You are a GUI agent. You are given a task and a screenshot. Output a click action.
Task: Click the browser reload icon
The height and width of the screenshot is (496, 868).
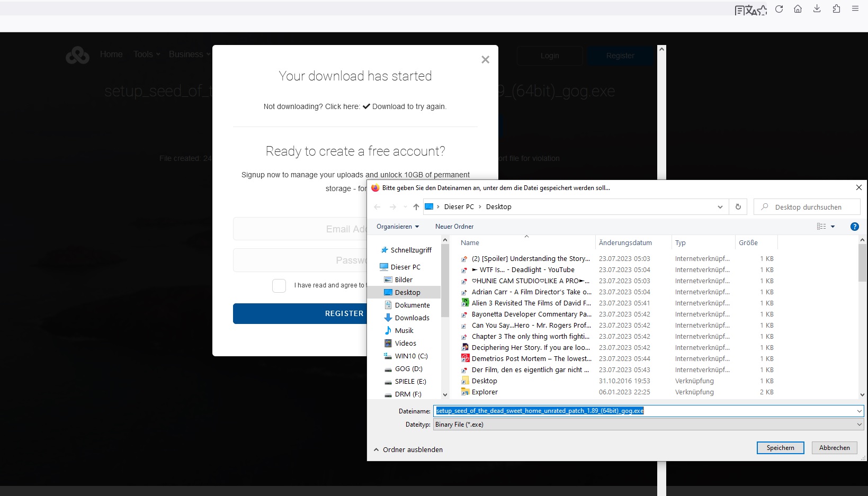point(779,9)
